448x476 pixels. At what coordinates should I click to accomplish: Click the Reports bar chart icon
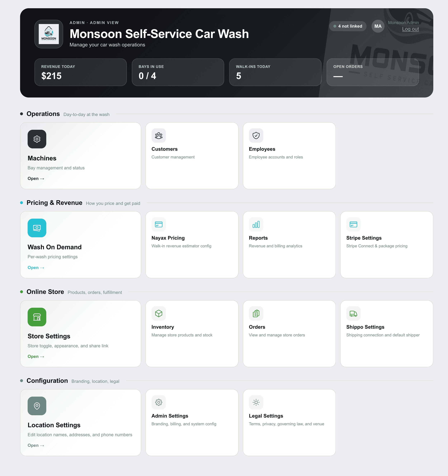pos(256,224)
